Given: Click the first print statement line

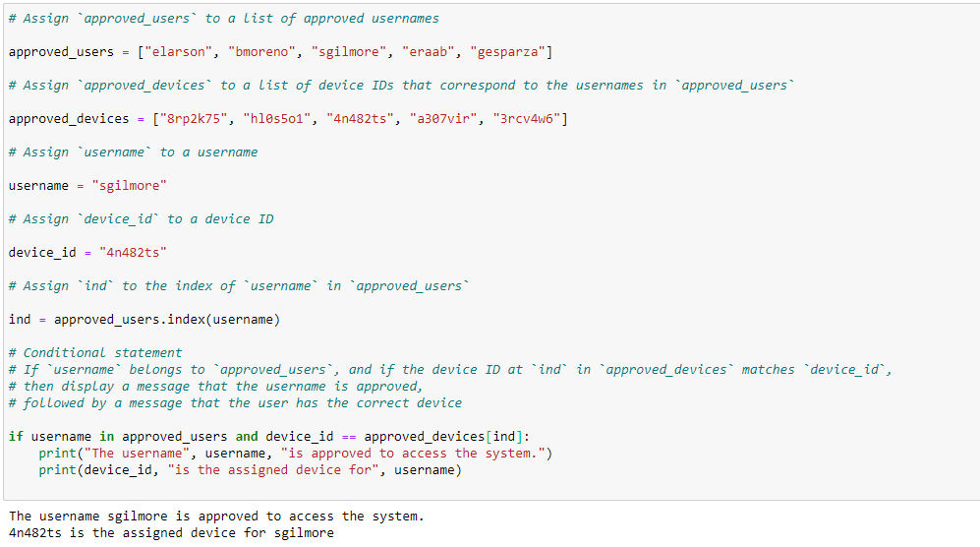Looking at the screenshot, I should tap(296, 454).
